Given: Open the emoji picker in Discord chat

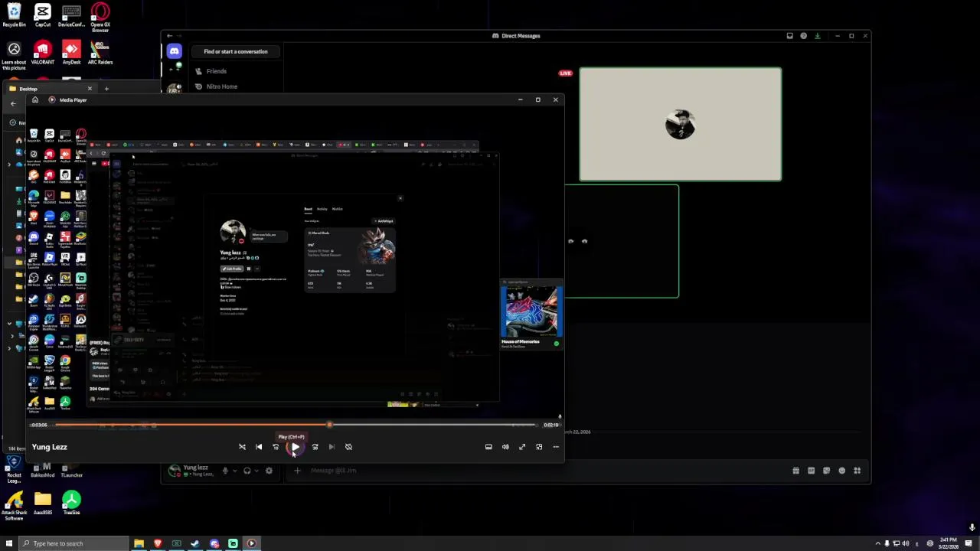Looking at the screenshot, I should pos(841,471).
